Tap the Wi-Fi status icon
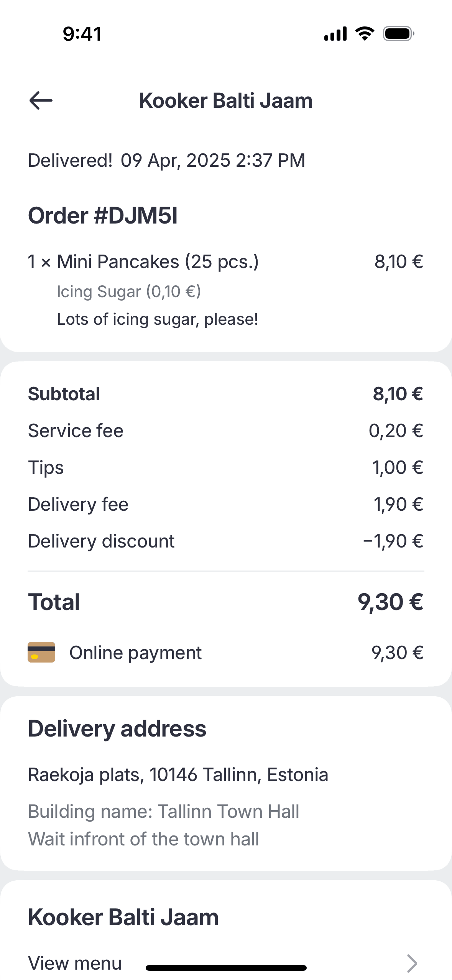The image size is (452, 980). pyautogui.click(x=365, y=34)
